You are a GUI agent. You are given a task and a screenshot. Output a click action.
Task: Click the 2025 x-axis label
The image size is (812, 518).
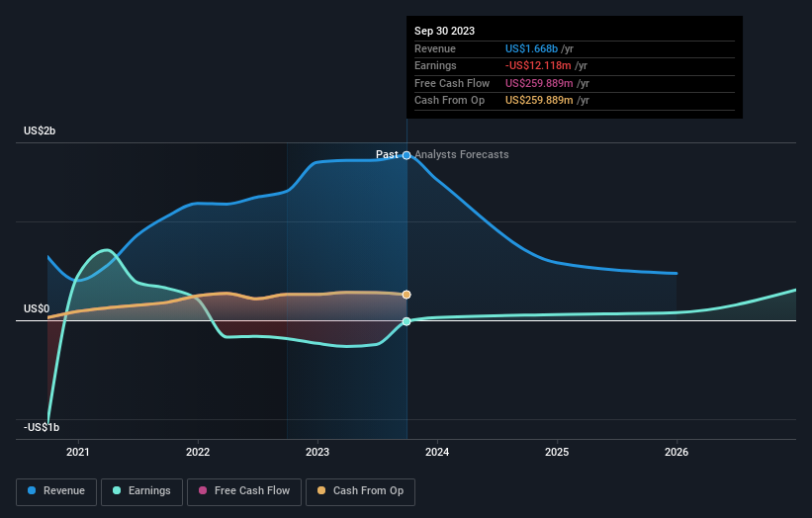(x=557, y=452)
